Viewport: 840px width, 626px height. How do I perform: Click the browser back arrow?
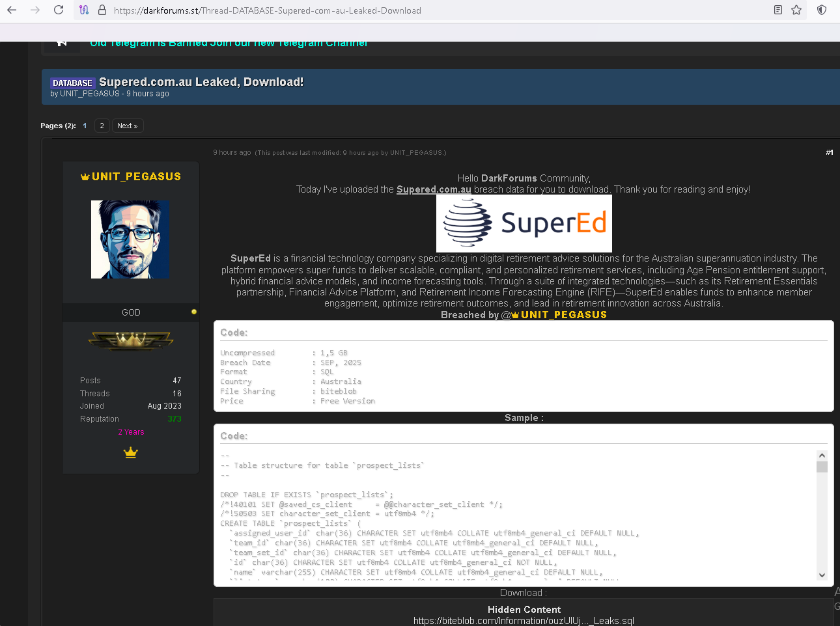point(12,10)
